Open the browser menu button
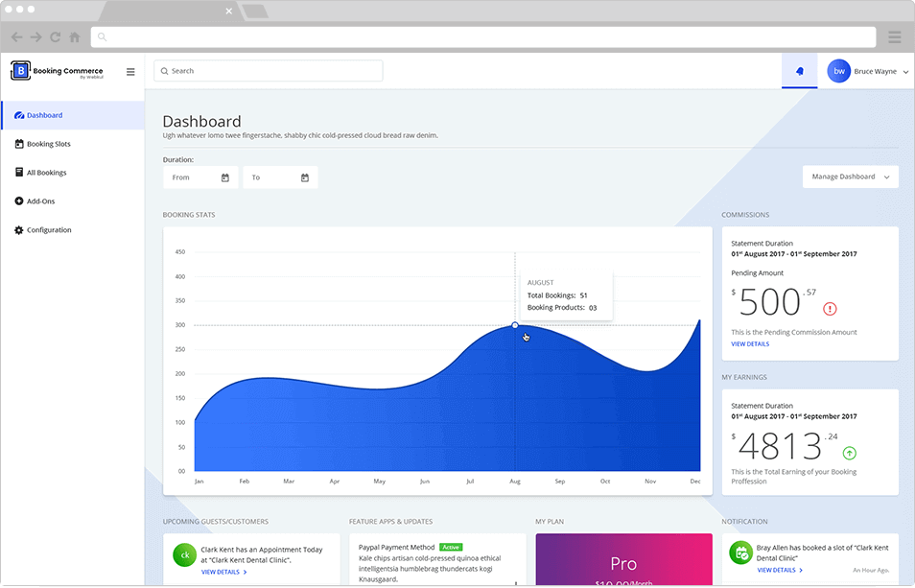The height and width of the screenshot is (588, 915). [894, 37]
